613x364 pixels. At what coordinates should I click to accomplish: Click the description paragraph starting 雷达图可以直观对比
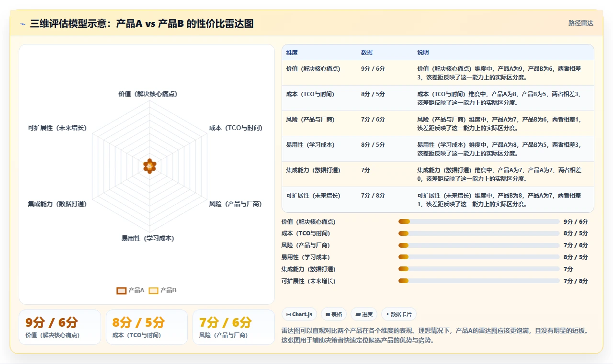(434, 336)
